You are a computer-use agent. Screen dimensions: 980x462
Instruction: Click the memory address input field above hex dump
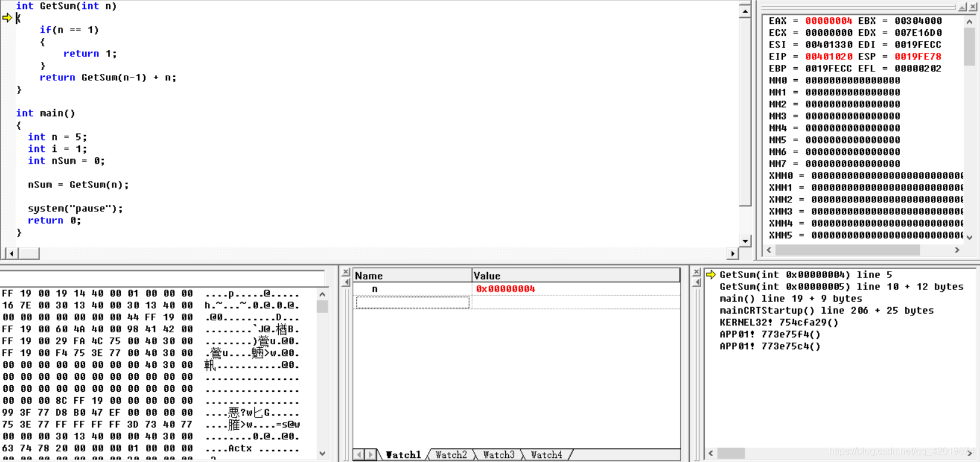click(x=162, y=279)
